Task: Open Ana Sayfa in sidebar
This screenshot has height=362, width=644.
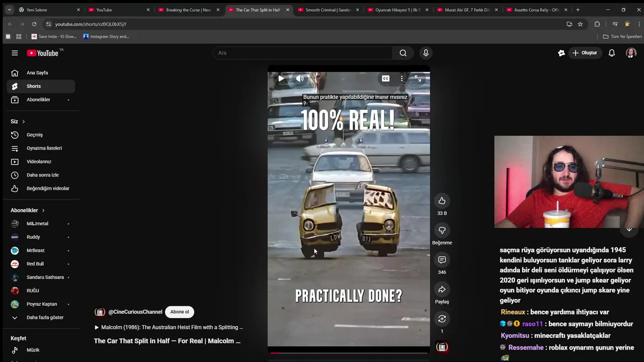Action: (41, 73)
